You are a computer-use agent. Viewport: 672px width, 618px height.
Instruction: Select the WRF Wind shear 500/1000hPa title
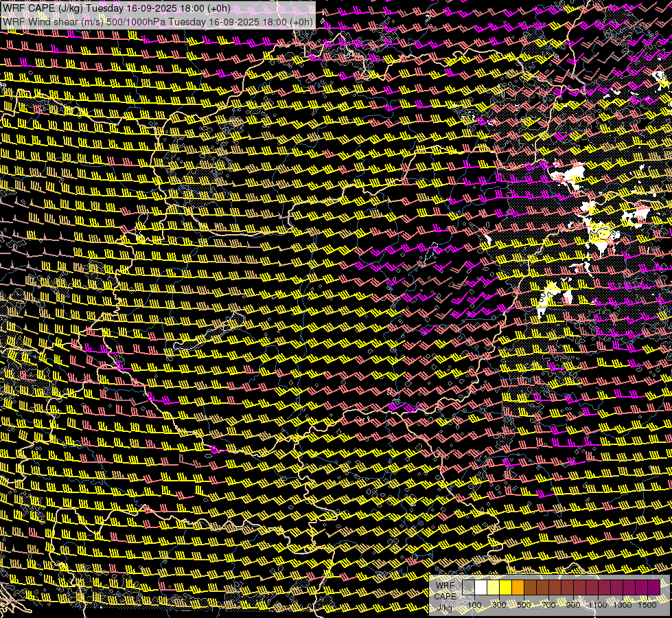[x=158, y=21]
